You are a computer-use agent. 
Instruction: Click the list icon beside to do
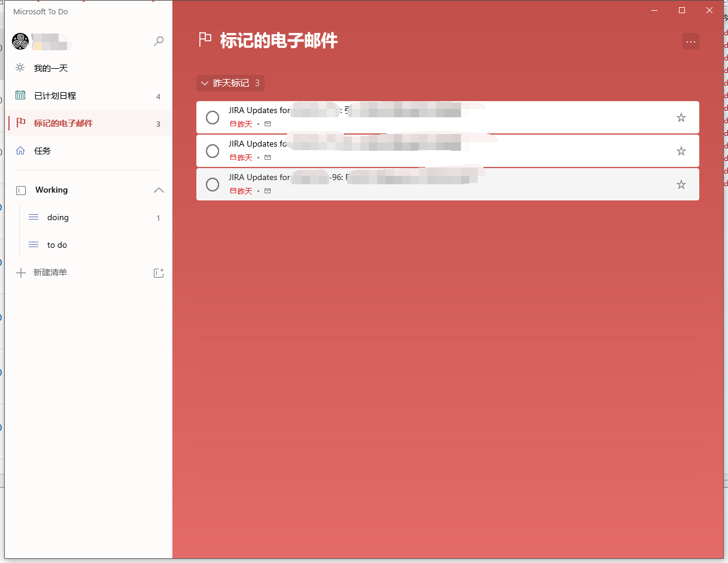[34, 245]
